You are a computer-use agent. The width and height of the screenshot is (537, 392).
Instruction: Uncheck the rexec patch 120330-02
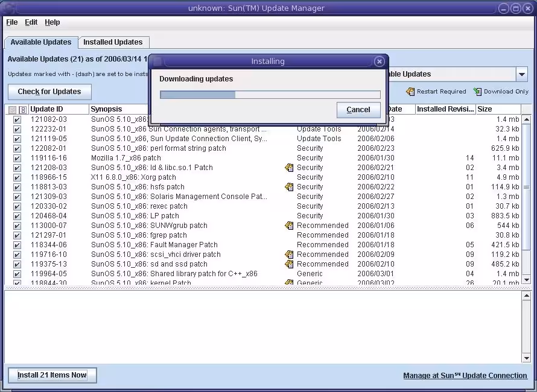[17, 206]
